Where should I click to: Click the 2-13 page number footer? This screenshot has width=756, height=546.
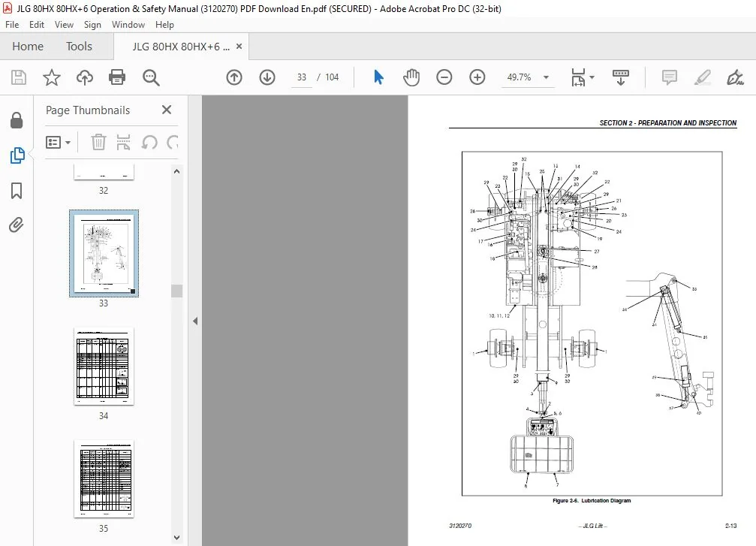point(730,526)
